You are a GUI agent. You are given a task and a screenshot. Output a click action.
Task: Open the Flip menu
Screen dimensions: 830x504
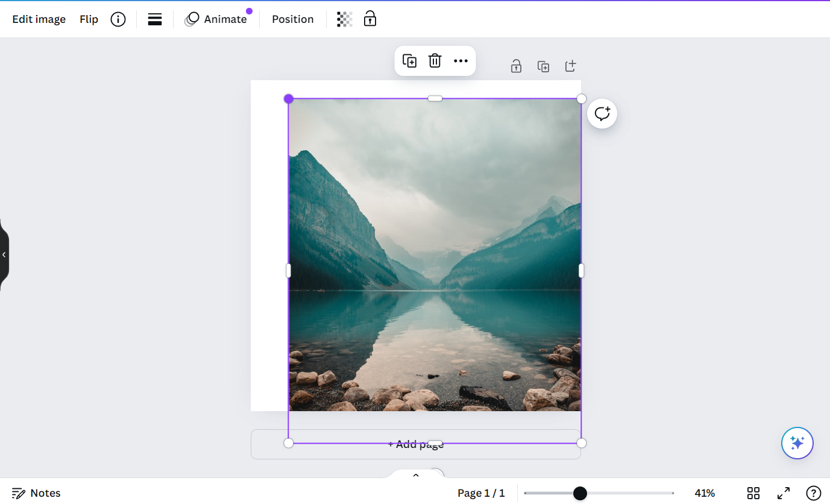[88, 19]
